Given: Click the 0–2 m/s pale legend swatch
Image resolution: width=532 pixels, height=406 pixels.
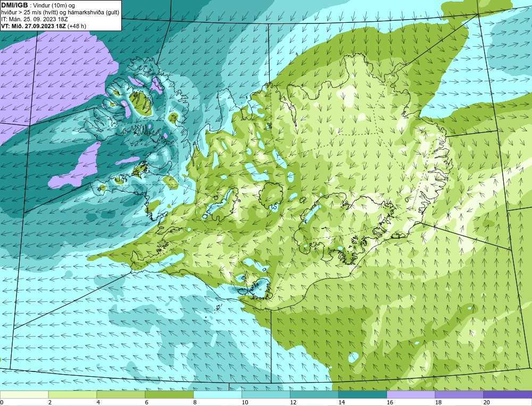Looking at the screenshot, I should coord(24,394).
